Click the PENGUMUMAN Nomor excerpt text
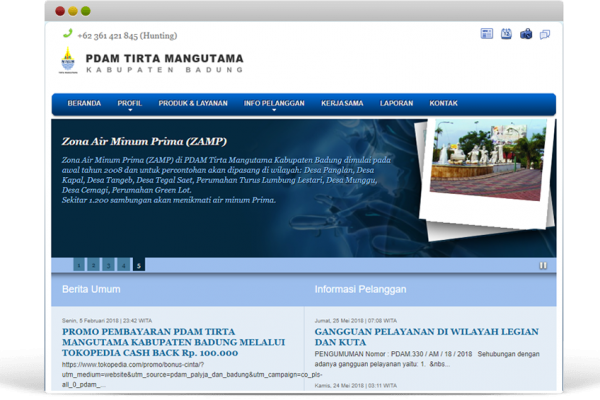 tap(427, 359)
